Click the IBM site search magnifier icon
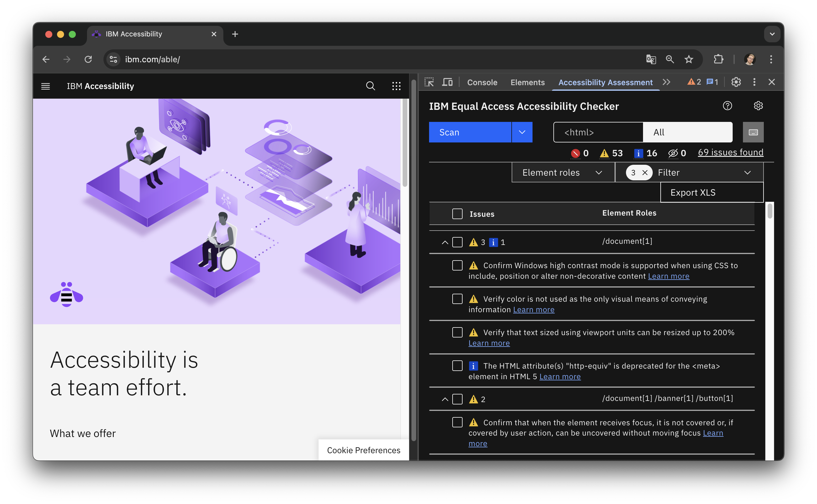The width and height of the screenshot is (817, 504). pyautogui.click(x=371, y=86)
